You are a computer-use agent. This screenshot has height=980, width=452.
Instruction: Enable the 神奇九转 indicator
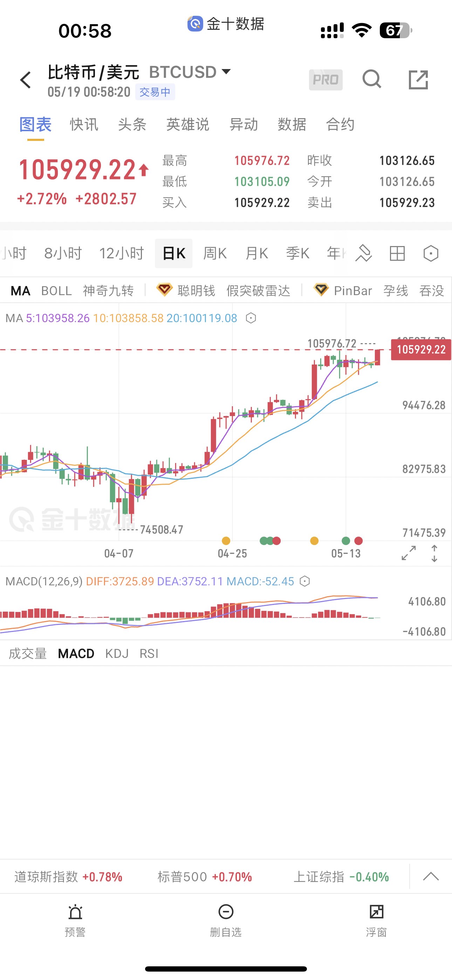pyautogui.click(x=108, y=291)
